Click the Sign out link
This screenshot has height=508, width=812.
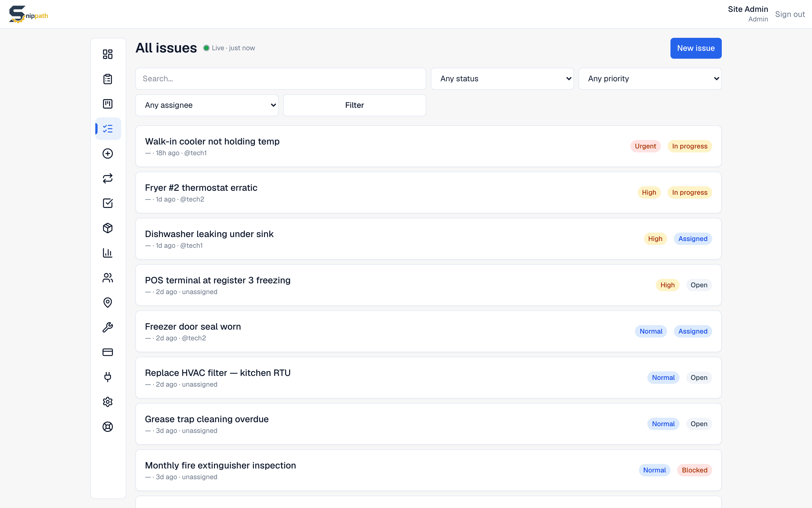click(x=790, y=14)
